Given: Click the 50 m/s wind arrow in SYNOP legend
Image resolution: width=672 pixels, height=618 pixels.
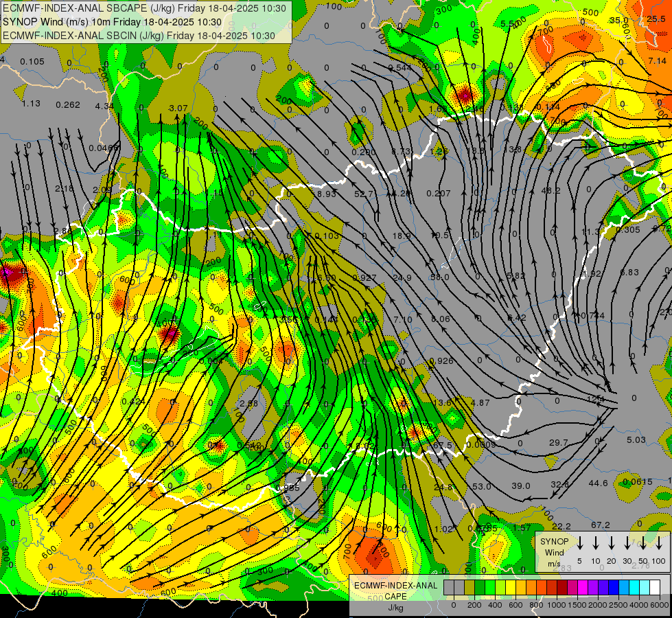Looking at the screenshot, I should point(643,543).
